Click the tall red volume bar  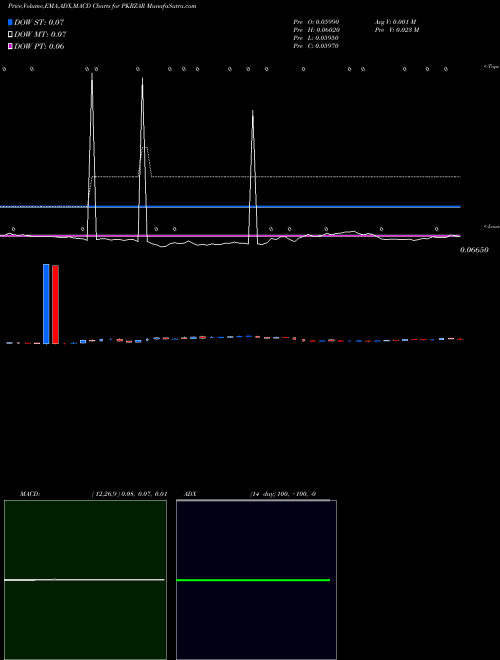coord(55,305)
